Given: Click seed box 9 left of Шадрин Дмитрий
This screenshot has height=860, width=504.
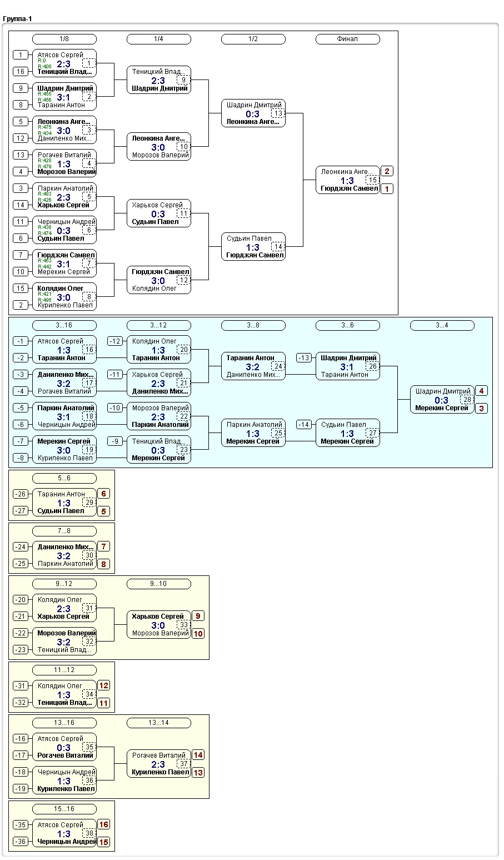Looking at the screenshot, I should 21,88.
